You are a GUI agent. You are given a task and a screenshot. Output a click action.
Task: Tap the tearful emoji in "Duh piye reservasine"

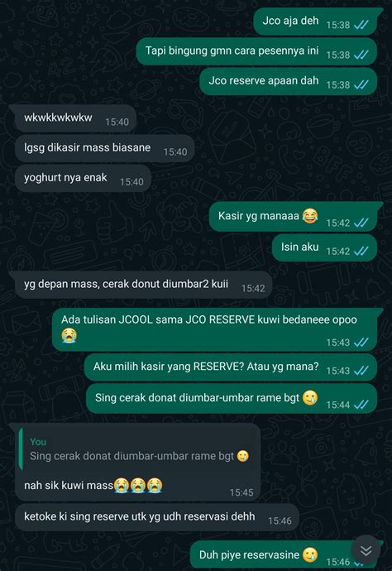310,554
